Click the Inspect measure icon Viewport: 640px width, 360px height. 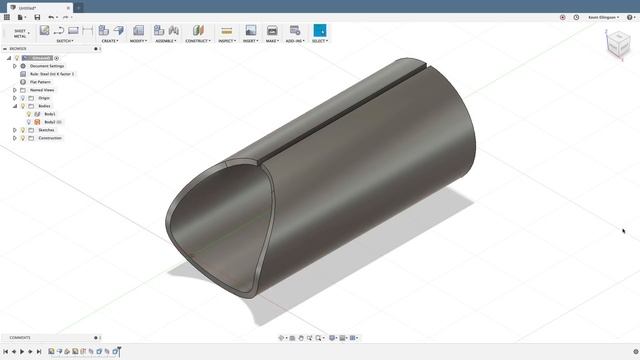[227, 31]
